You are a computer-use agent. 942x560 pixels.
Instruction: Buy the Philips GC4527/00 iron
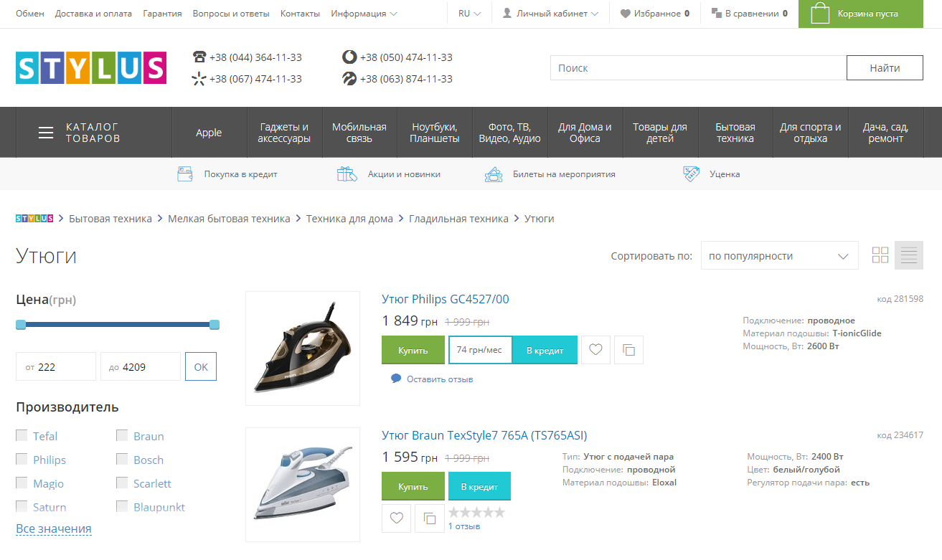point(413,350)
